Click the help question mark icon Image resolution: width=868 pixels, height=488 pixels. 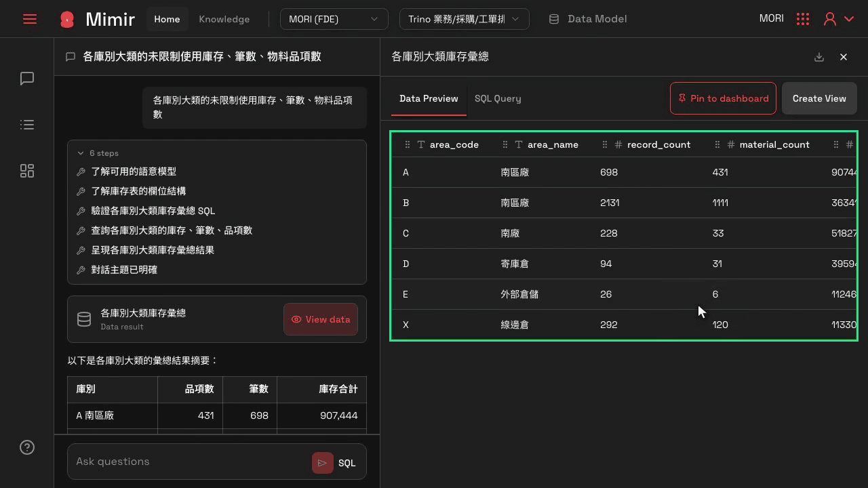[27, 447]
